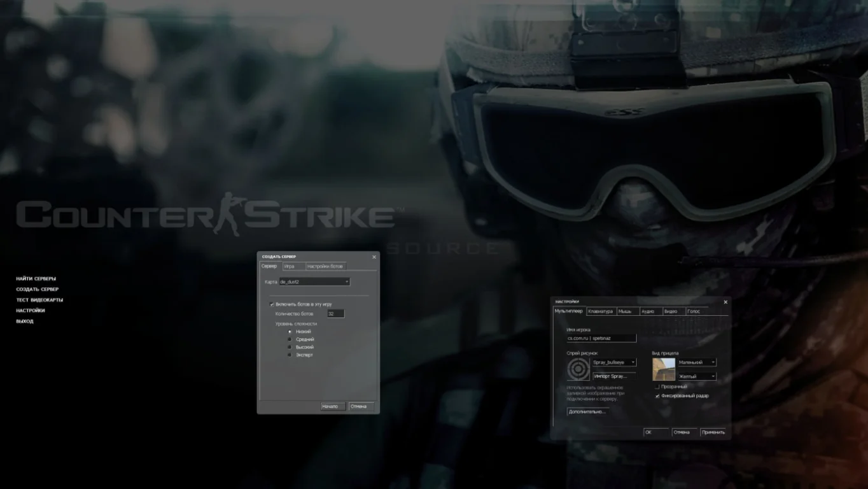Viewport: 868px width, 489px height.
Task: Choose the Средний bot difficulty
Action: tap(290, 339)
